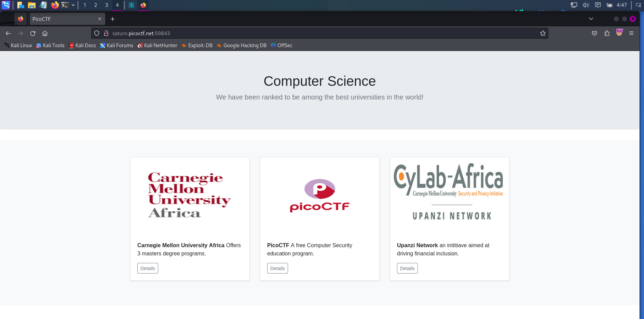Open the Kali Forums bookmark
The width and height of the screenshot is (644, 319).
[x=117, y=45]
